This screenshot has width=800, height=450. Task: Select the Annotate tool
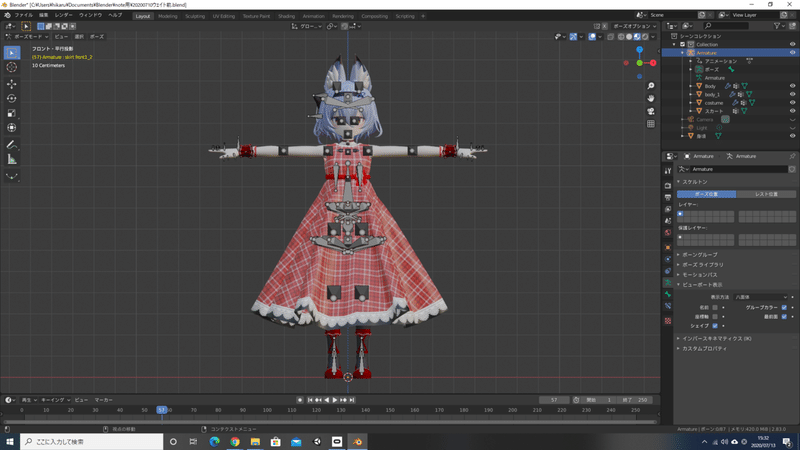pyautogui.click(x=12, y=144)
